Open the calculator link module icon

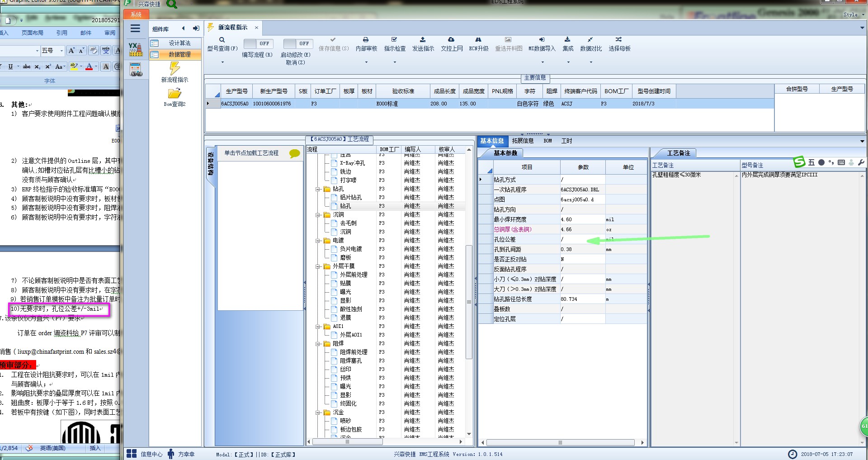(x=136, y=69)
